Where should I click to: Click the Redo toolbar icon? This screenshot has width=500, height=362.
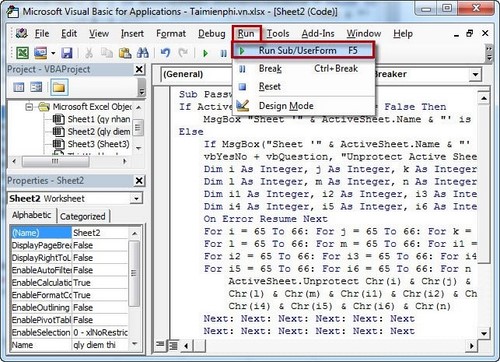(x=183, y=52)
